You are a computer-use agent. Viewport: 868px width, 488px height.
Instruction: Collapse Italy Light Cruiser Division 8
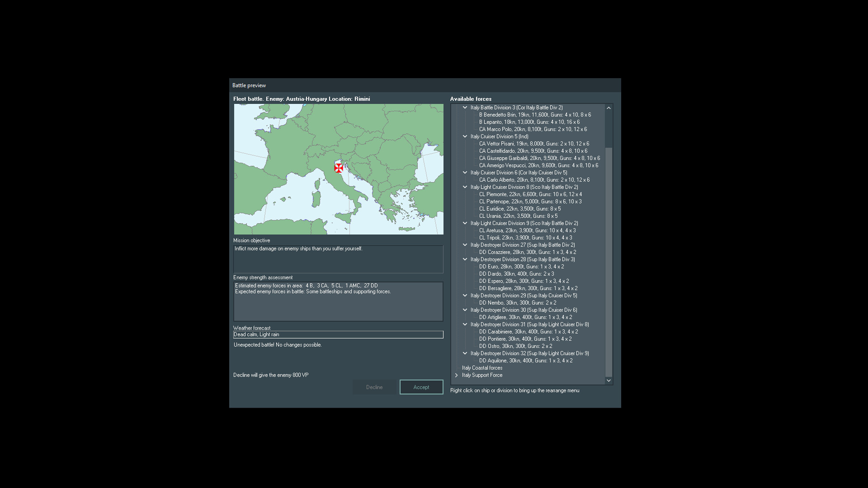tap(465, 187)
